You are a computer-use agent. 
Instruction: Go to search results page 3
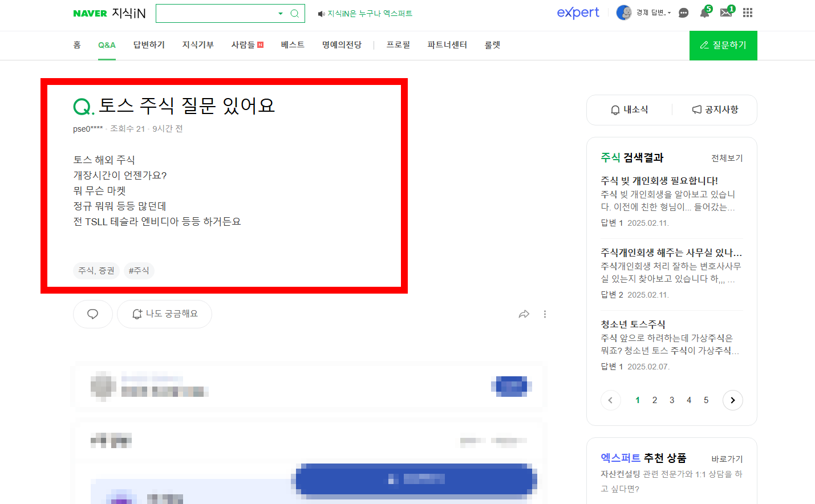672,400
